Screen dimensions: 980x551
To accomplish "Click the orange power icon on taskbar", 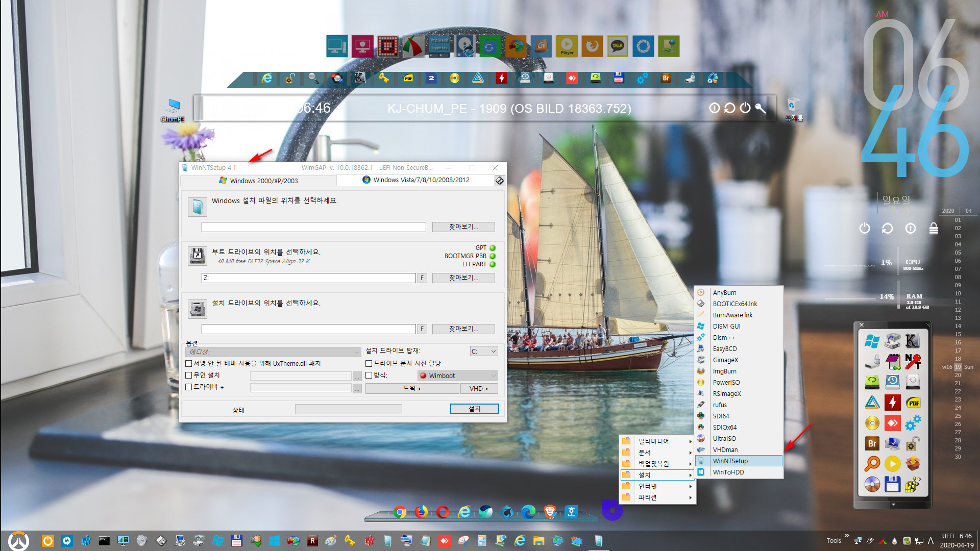I will point(48,541).
